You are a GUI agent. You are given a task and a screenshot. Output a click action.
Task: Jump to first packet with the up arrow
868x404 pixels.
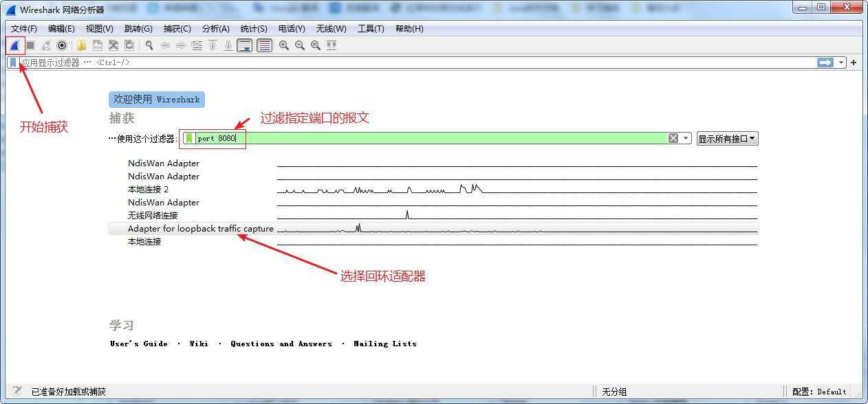213,45
